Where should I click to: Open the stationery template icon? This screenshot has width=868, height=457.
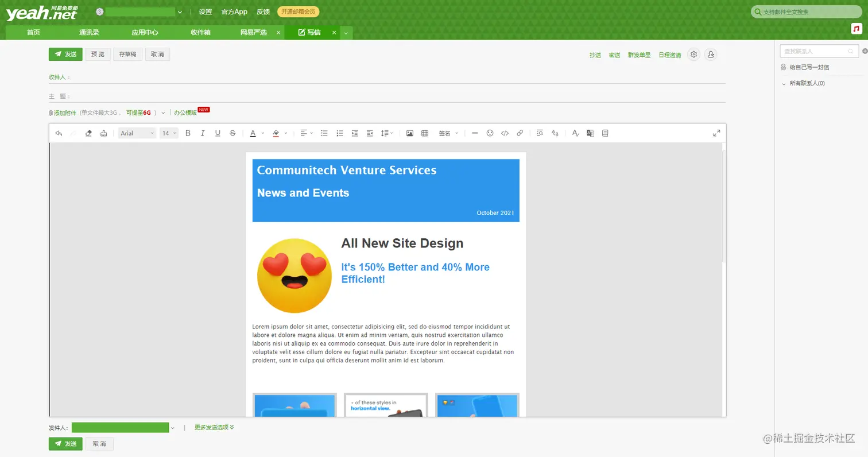click(605, 133)
